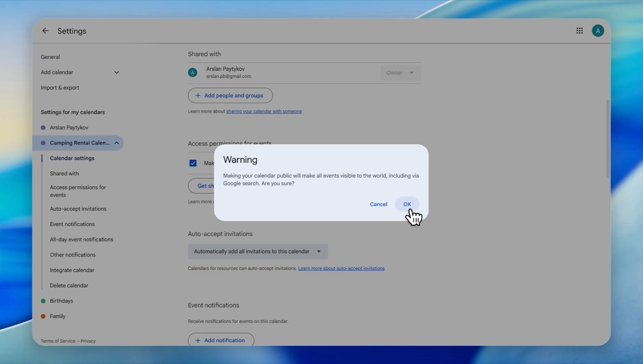Jump to Event notifications section

pos(72,224)
